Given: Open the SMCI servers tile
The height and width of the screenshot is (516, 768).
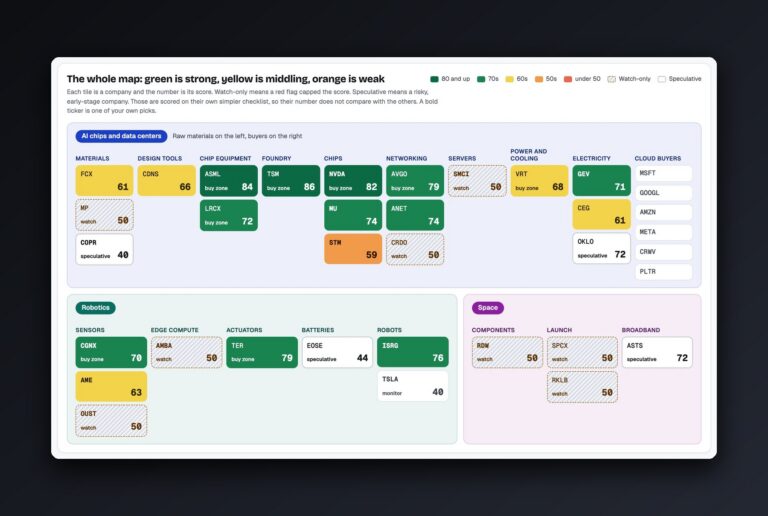Looking at the screenshot, I should click(x=478, y=181).
